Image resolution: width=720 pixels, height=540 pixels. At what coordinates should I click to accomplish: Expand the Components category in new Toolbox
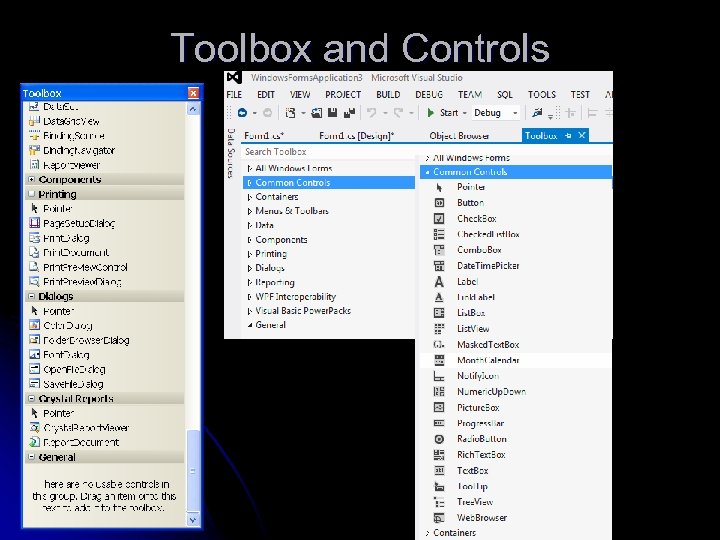coord(249,240)
